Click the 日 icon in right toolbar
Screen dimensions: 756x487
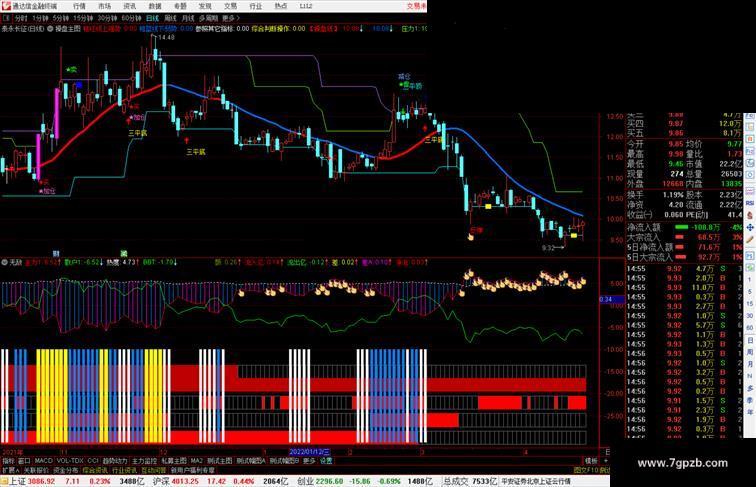click(750, 340)
